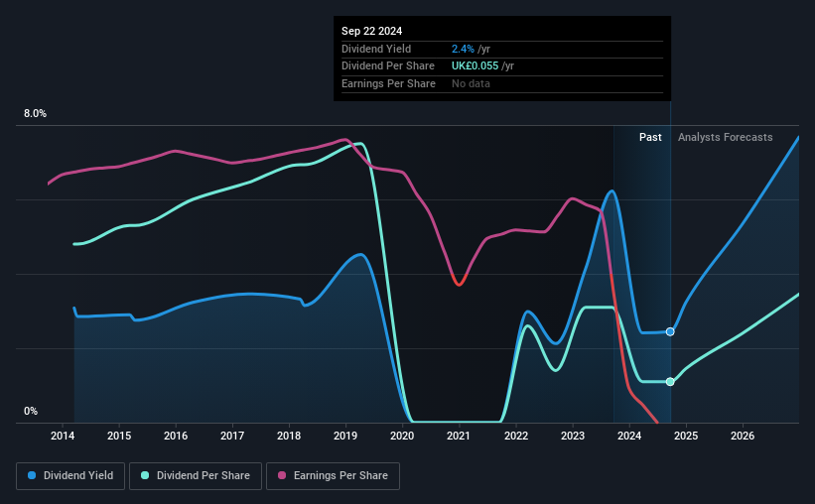Click the blue Dividend Yield legend dot
815x504 pixels.
point(32,475)
